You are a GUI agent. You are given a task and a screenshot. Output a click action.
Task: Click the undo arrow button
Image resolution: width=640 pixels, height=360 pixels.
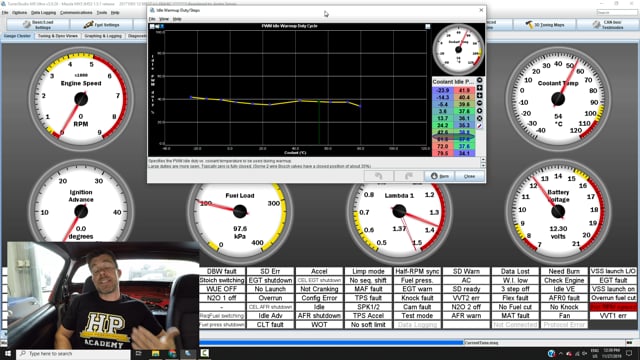tap(379, 176)
